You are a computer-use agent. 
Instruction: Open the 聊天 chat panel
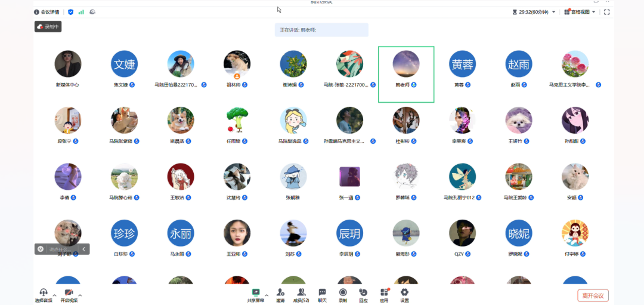click(x=322, y=292)
